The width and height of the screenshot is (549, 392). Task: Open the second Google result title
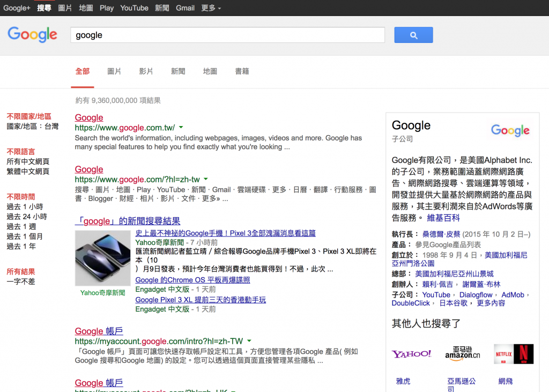pyautogui.click(x=89, y=169)
